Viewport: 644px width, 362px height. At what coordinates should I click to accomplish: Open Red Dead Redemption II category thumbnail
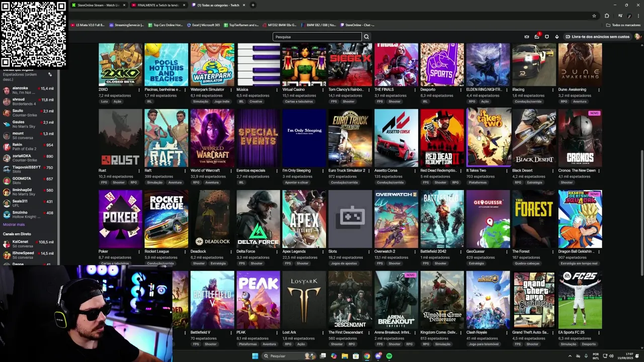[x=442, y=138]
